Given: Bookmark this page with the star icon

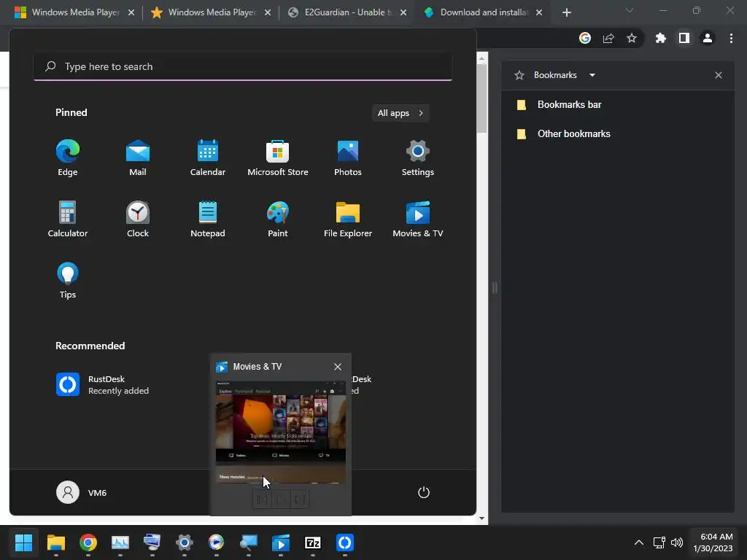Looking at the screenshot, I should 632,38.
